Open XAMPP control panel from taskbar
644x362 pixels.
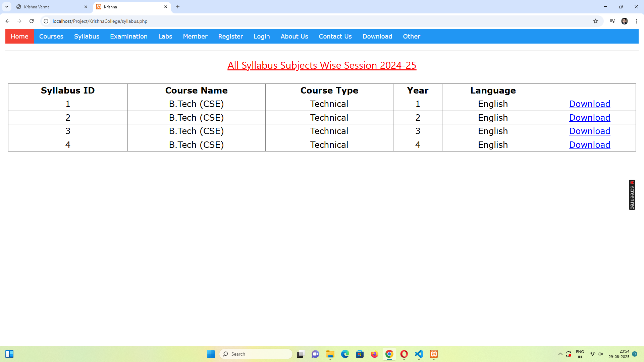[434, 354]
